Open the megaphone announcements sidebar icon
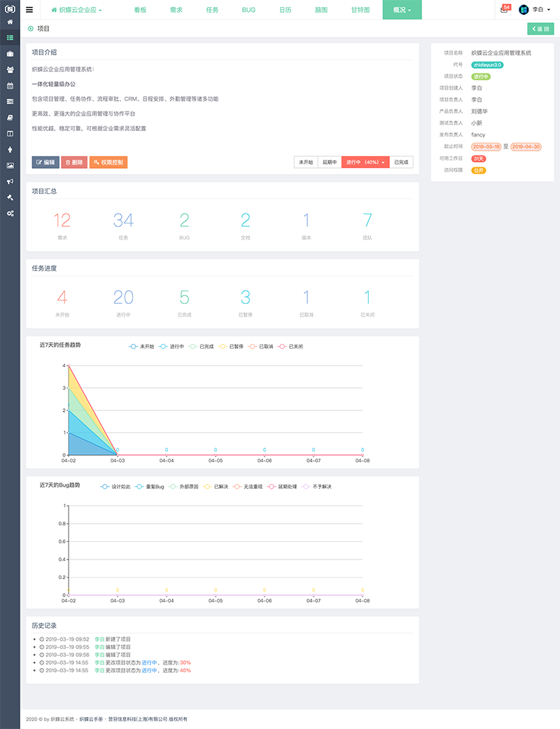The height and width of the screenshot is (729, 560). (x=10, y=181)
